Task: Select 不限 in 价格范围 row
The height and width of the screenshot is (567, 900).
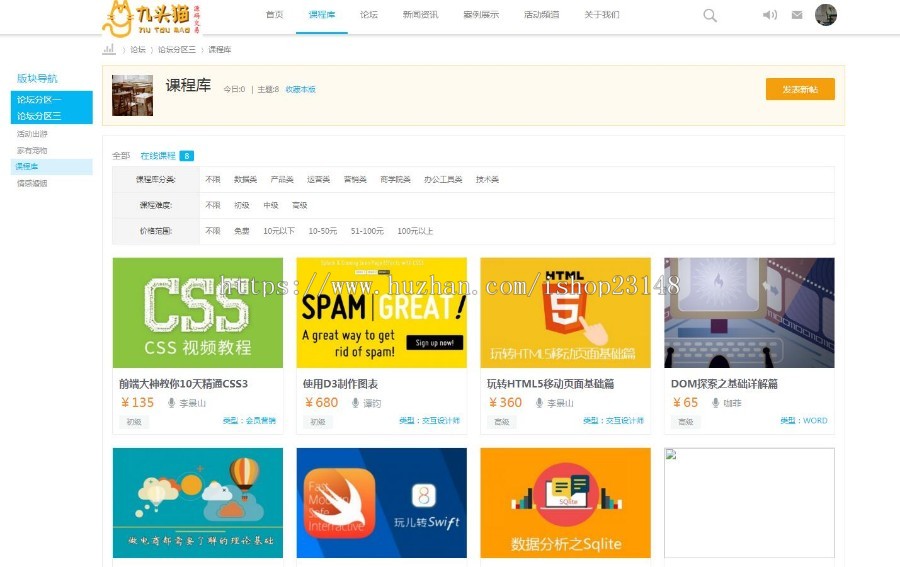Action: click(x=213, y=231)
